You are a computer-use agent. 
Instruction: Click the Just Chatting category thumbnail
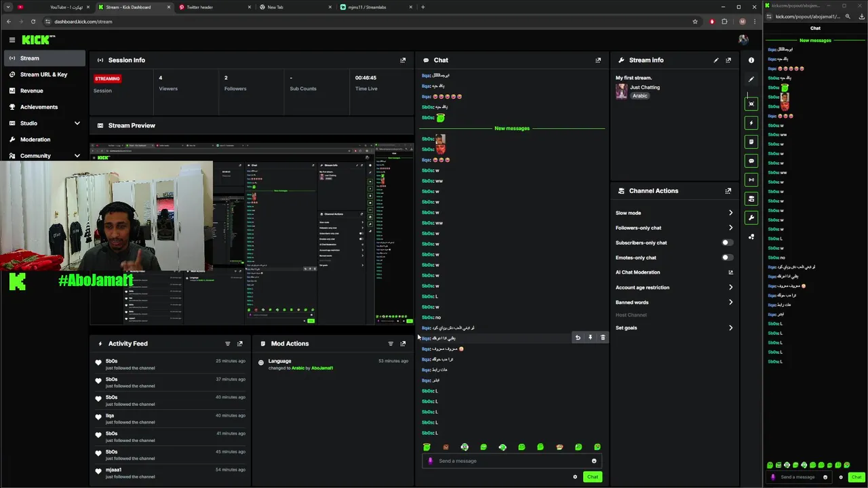coord(621,91)
